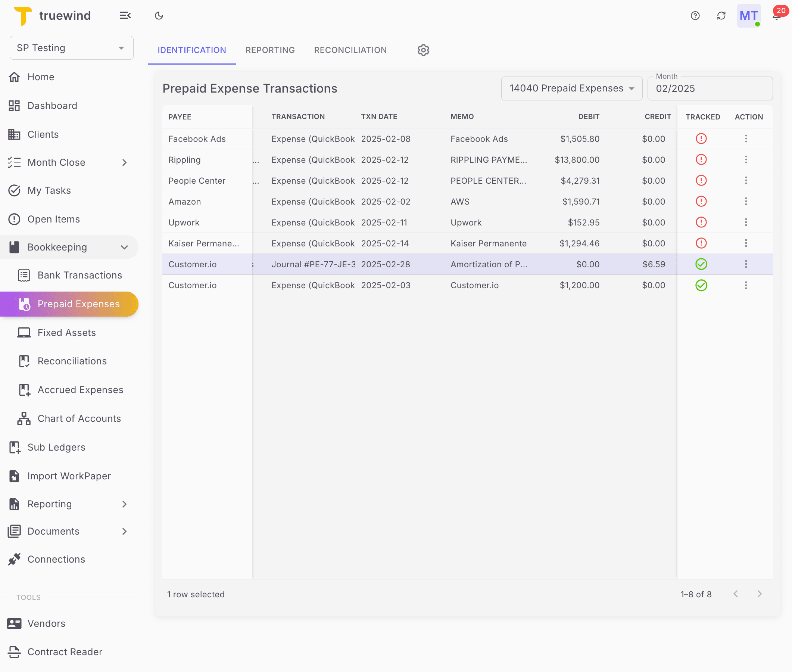
Task: Go to next page of transactions
Action: (x=760, y=594)
